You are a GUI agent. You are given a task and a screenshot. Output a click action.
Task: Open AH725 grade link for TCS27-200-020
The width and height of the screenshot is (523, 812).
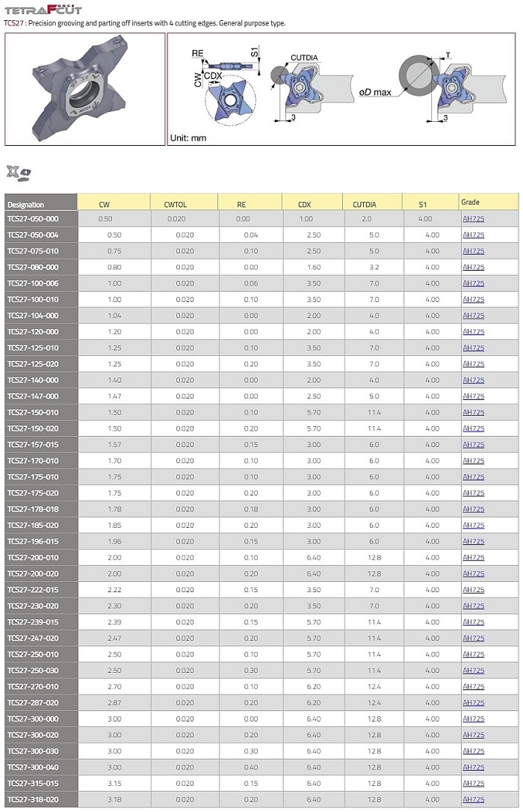(x=473, y=573)
